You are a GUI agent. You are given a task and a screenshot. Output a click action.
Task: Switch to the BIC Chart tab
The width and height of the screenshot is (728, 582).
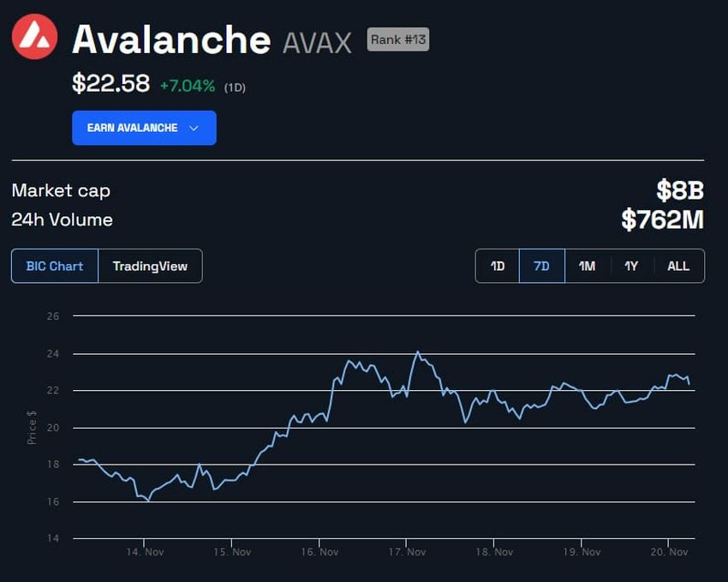(54, 266)
